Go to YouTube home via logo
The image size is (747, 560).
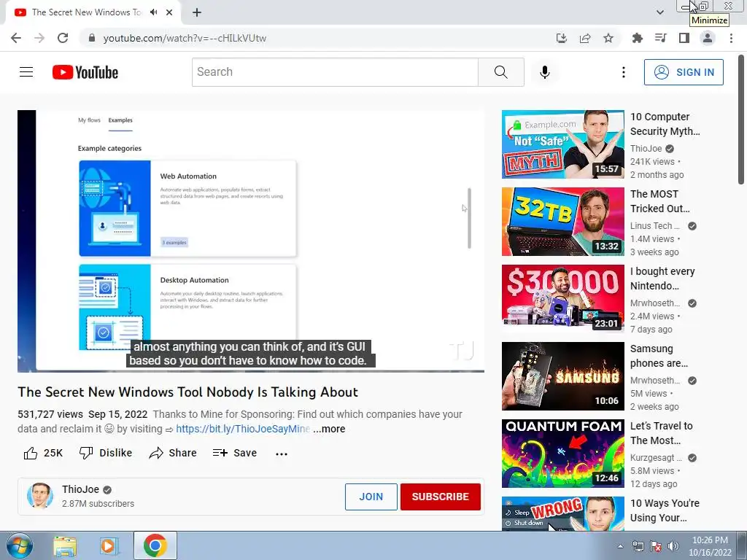[85, 72]
